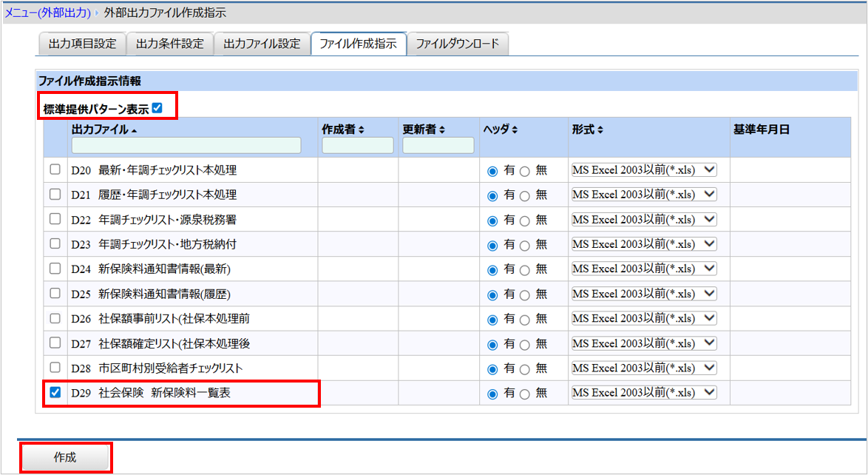Image resolution: width=868 pixels, height=475 pixels.
Task: Check the D24 新保険料通知書情報(最新) row
Action: pos(55,269)
